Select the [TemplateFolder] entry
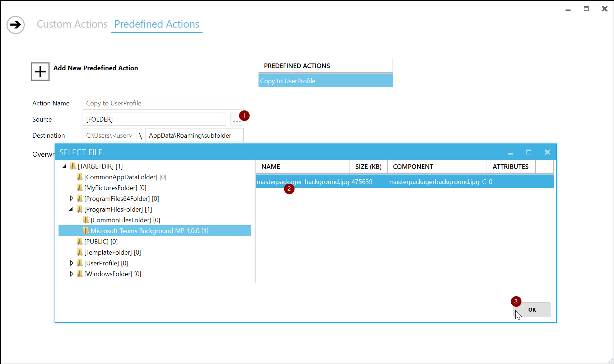Image resolution: width=614 pixels, height=364 pixels. tap(112, 252)
